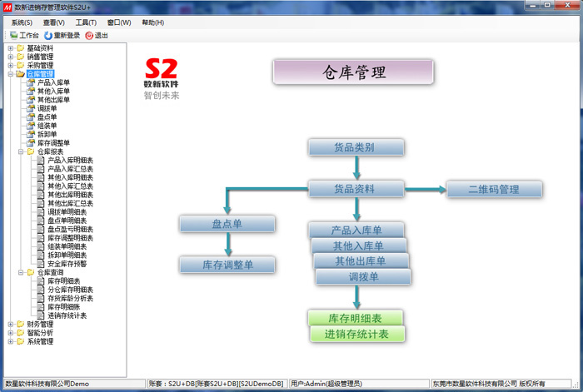The height and width of the screenshot is (392, 583).
Task: Select 盘点单明细表 in the tree
Action: click(x=67, y=221)
